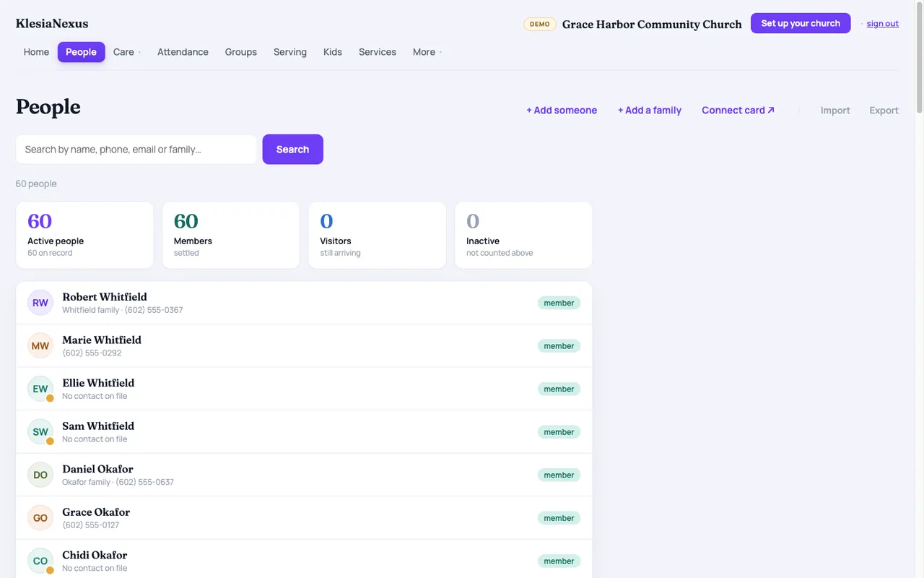Open Robert Whitfield's name

(105, 297)
